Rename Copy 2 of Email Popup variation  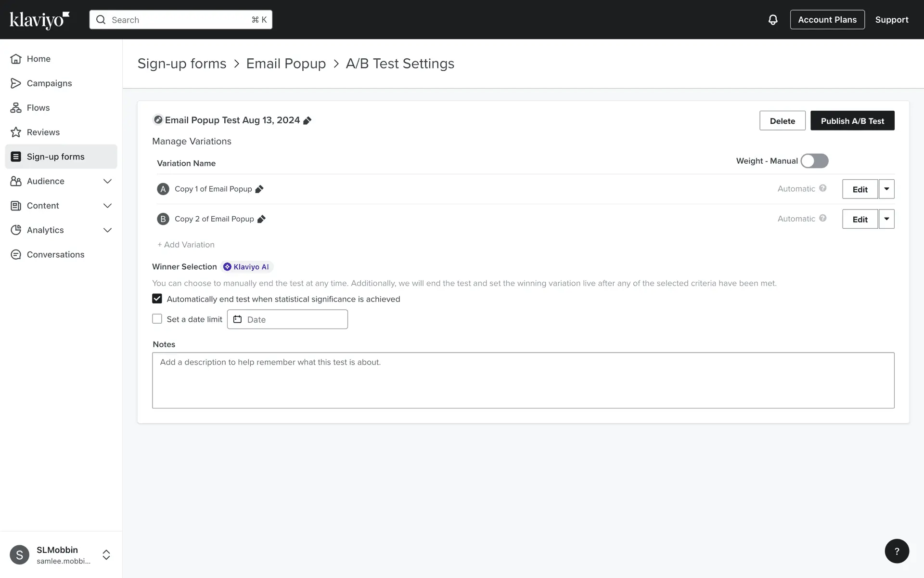(261, 219)
